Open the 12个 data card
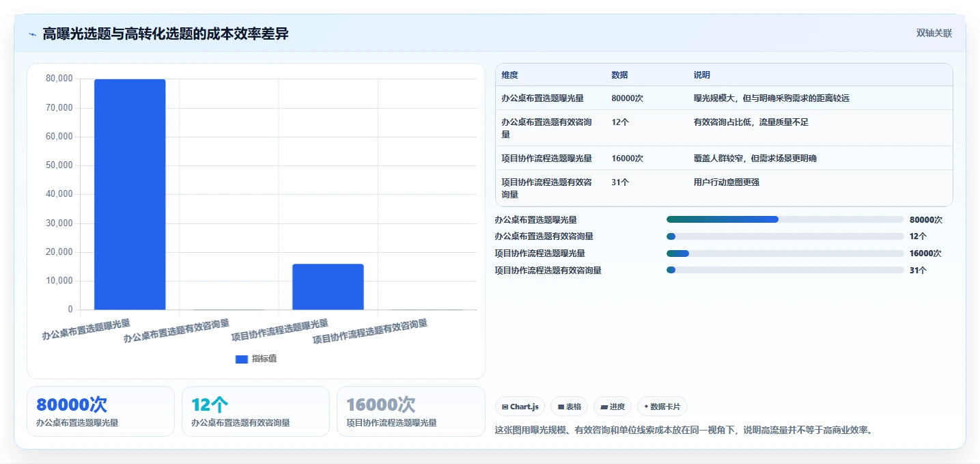The image size is (980, 464). (x=255, y=411)
